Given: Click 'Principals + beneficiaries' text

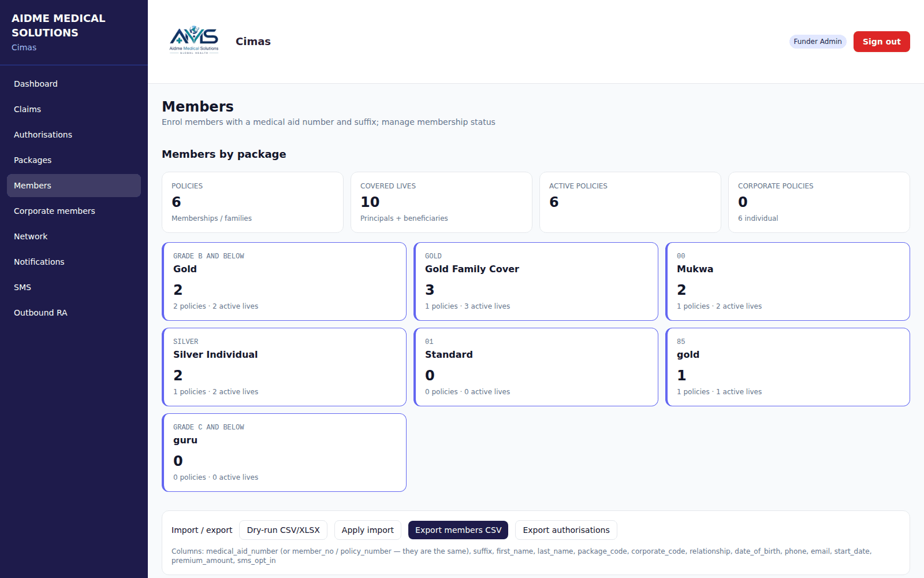Looking at the screenshot, I should pos(404,218).
